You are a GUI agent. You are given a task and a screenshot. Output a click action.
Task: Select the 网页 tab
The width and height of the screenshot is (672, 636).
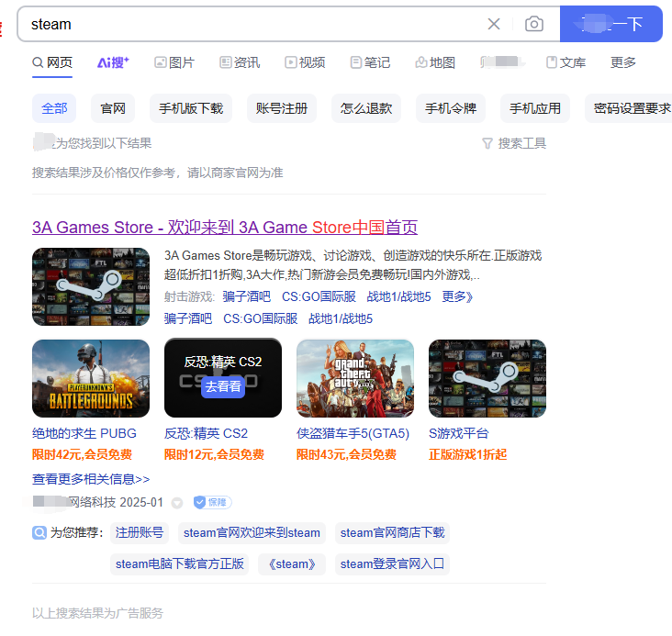coord(52,62)
